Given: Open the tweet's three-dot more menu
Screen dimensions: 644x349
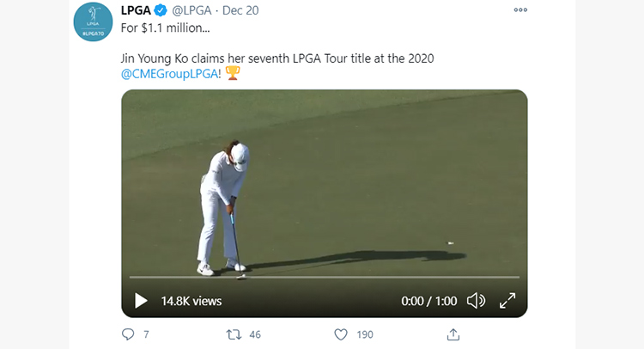Looking at the screenshot, I should pyautogui.click(x=520, y=9).
